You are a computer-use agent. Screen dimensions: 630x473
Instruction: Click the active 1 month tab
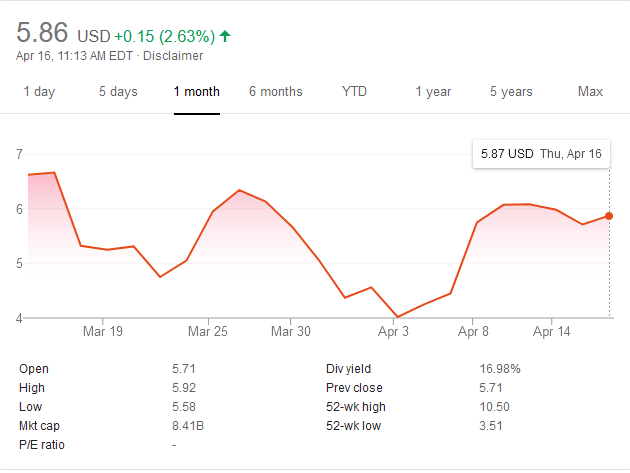coord(196,92)
